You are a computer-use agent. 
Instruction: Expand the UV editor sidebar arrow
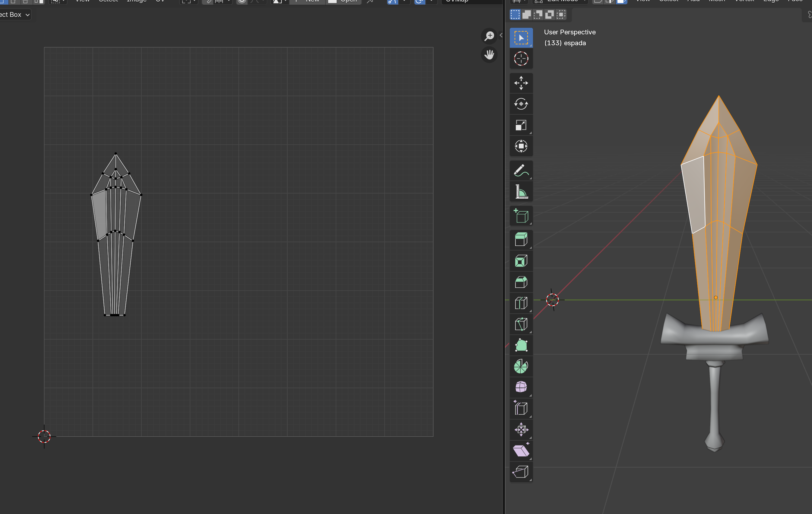point(501,35)
